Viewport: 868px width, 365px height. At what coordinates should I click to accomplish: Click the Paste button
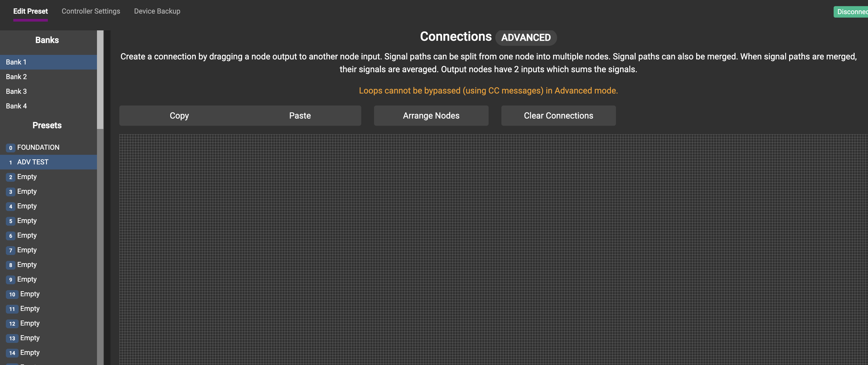pos(300,116)
